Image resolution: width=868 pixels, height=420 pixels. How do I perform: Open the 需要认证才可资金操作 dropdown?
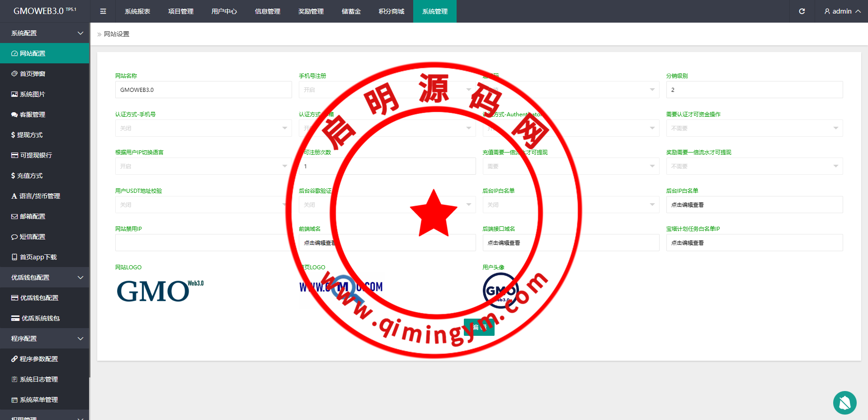pyautogui.click(x=754, y=129)
